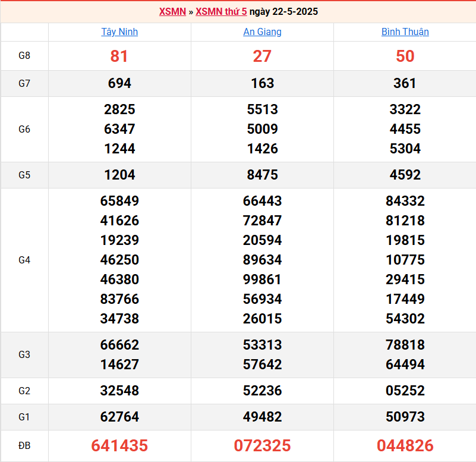Click Tây Ninh special prize 641435
476x462 pixels.
click(x=119, y=445)
